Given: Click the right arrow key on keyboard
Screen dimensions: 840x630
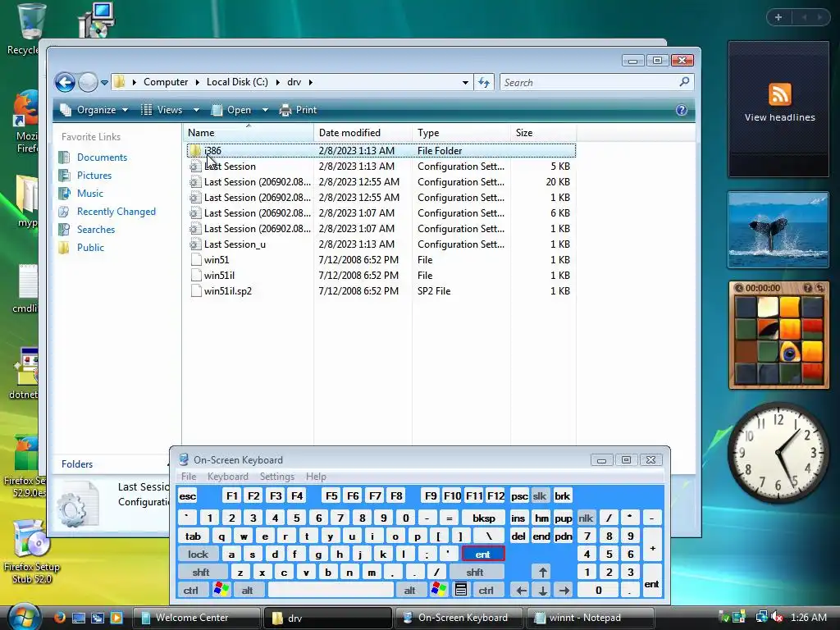Looking at the screenshot, I should (564, 591).
